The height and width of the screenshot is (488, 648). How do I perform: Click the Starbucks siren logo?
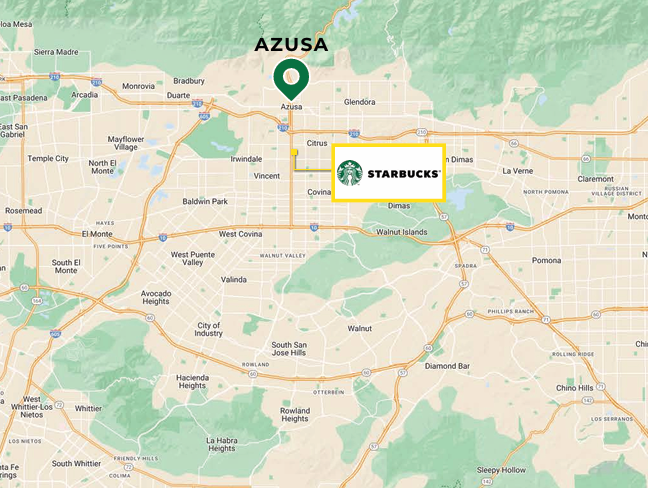click(350, 173)
